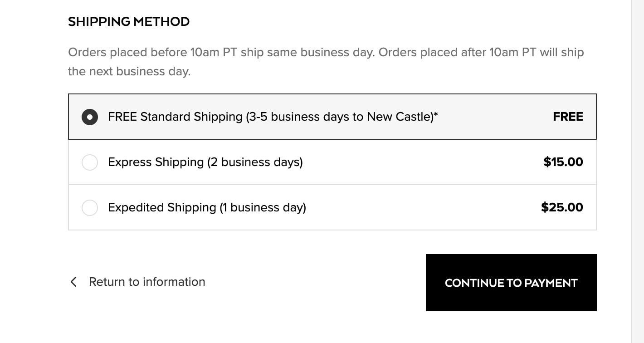Image resolution: width=644 pixels, height=343 pixels.
Task: Pick the Expedited Shipping radio button
Action: point(90,207)
